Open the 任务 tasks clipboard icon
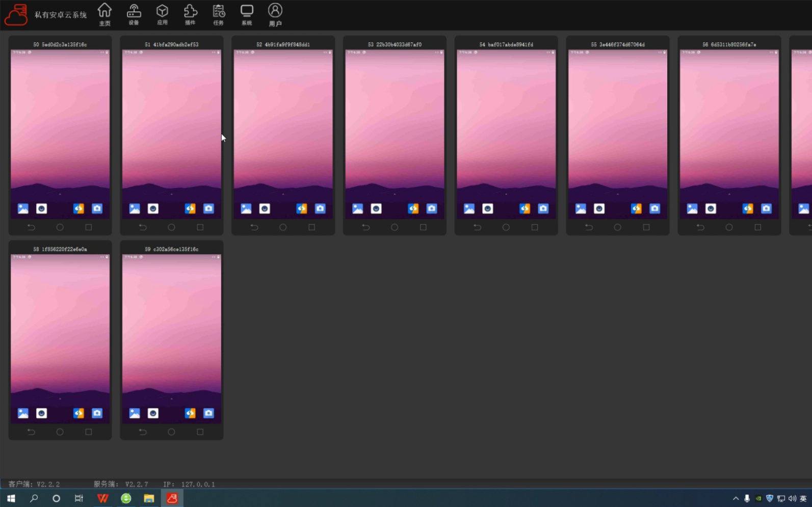This screenshot has width=812, height=507. [x=219, y=14]
